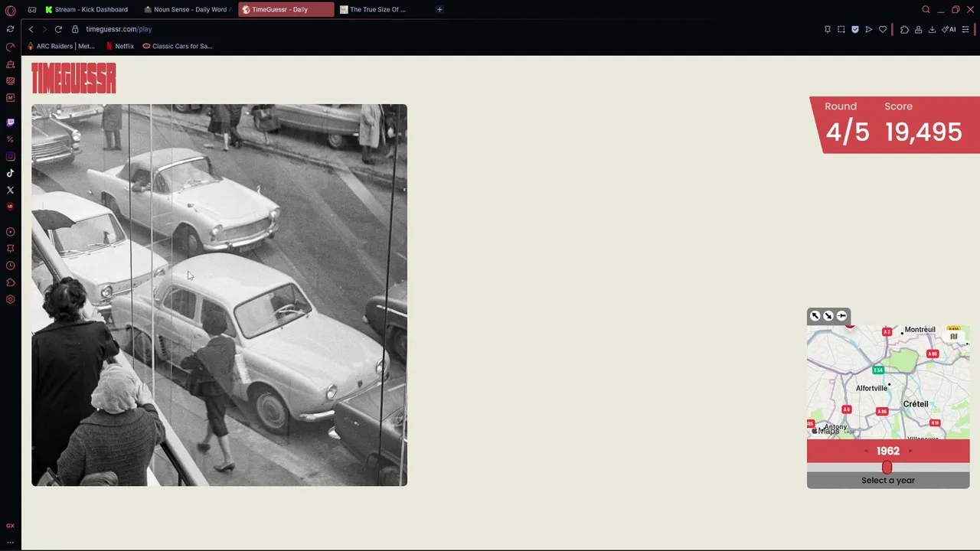
Task: Pin this page using the pushpin icon
Action: (x=827, y=29)
